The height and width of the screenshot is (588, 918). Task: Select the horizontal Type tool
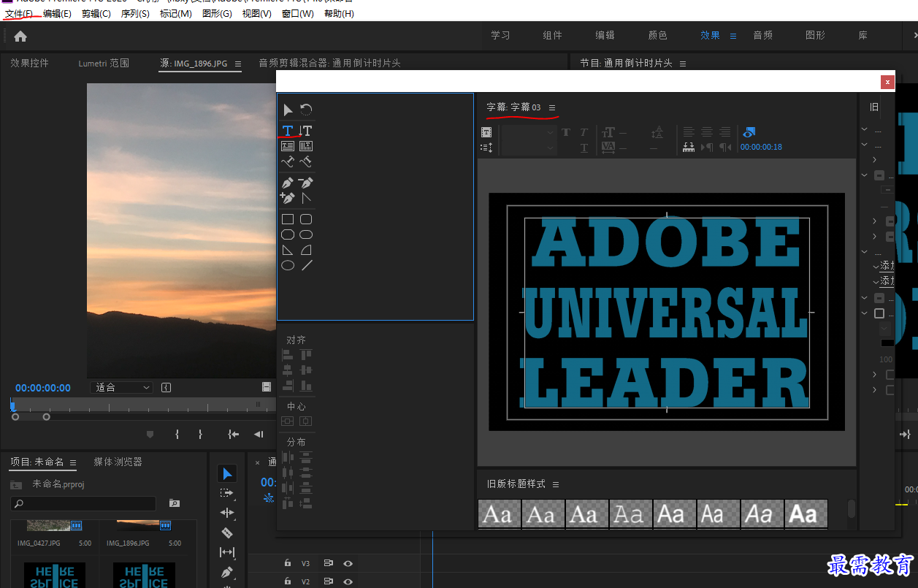point(288,131)
